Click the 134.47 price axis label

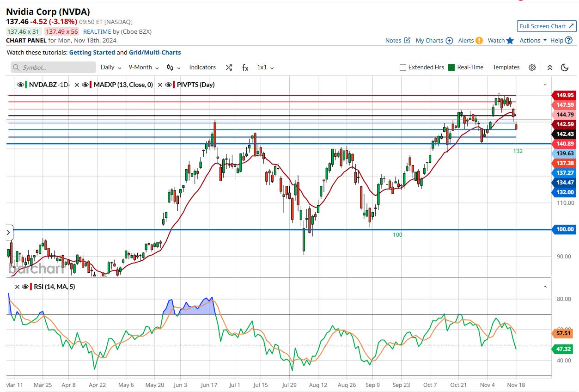(x=564, y=183)
